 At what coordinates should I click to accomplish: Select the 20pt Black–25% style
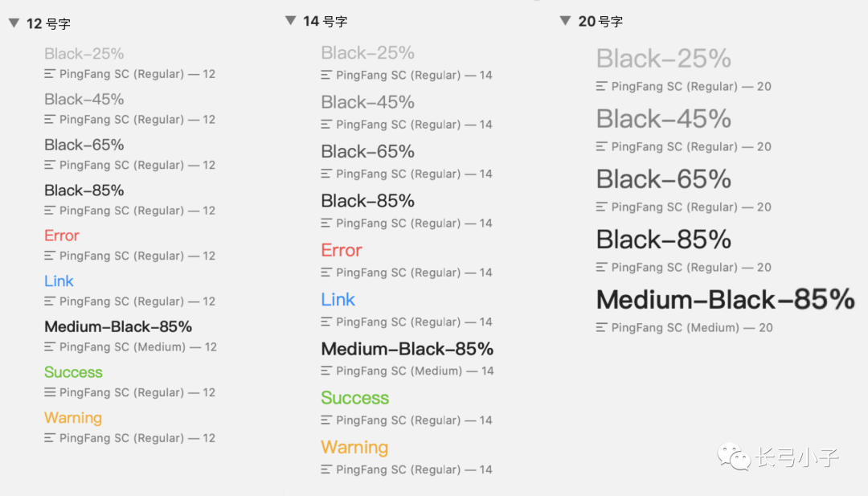coord(664,58)
